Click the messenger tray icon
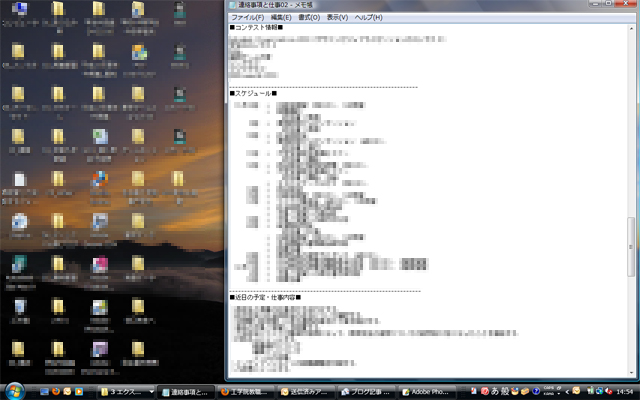This screenshot has width=640, height=400. pyautogui.click(x=576, y=391)
